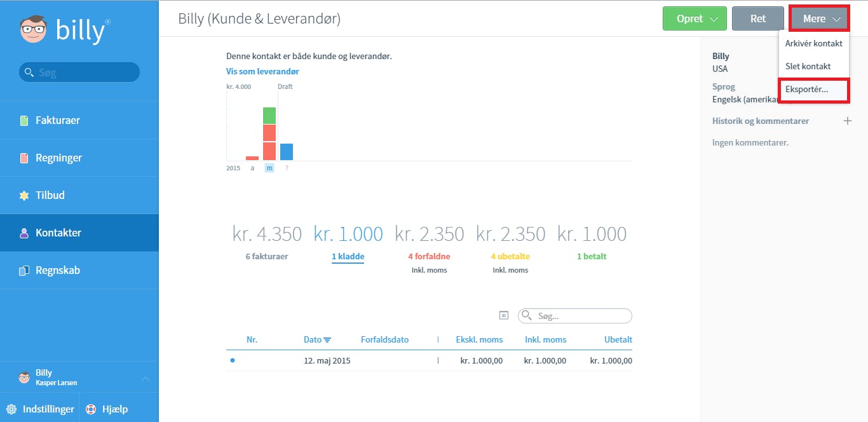868x422 pixels.
Task: Click the yellow Tilbud badge icon
Action: tap(24, 195)
